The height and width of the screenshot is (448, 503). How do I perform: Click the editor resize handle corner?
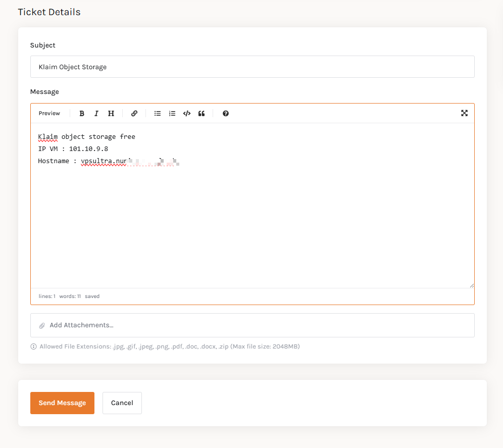tap(472, 285)
